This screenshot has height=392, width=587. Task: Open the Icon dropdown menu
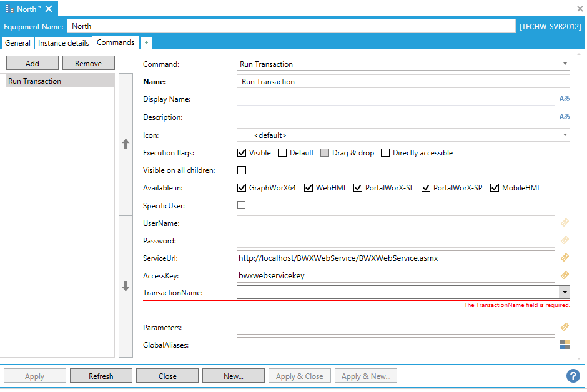click(x=565, y=135)
